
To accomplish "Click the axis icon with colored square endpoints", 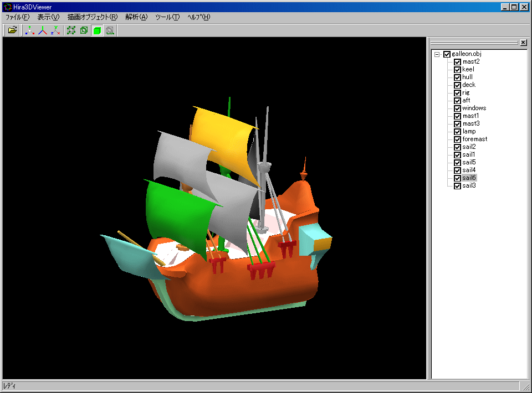I will [x=30, y=30].
